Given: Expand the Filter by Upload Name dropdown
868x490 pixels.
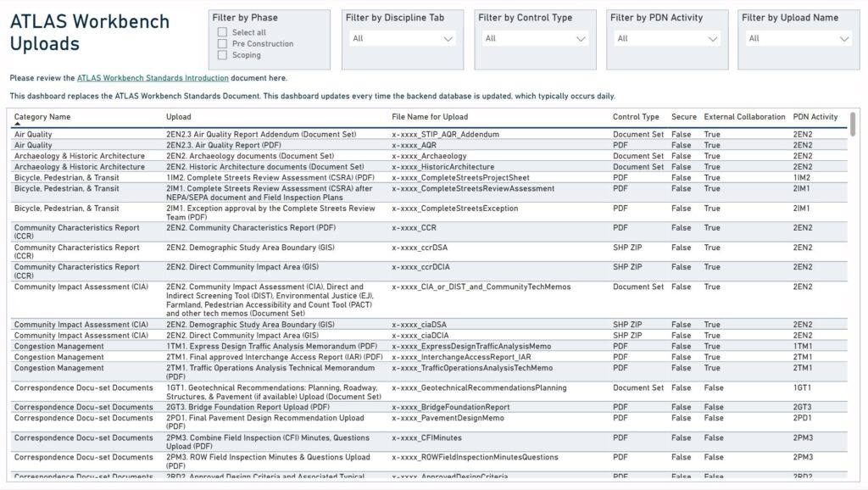Looking at the screenshot, I should coord(798,38).
